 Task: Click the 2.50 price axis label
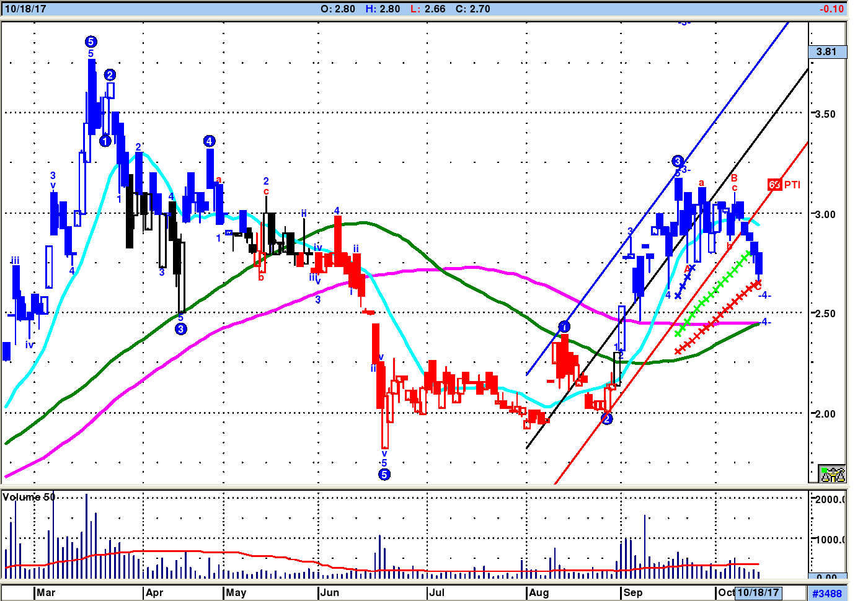click(x=825, y=314)
